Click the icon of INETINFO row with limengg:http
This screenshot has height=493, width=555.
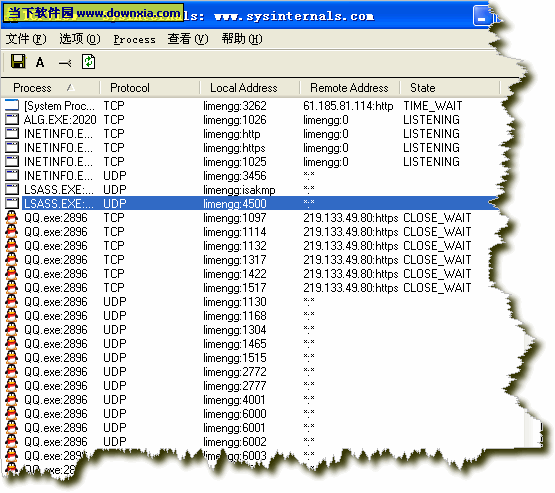click(12, 133)
